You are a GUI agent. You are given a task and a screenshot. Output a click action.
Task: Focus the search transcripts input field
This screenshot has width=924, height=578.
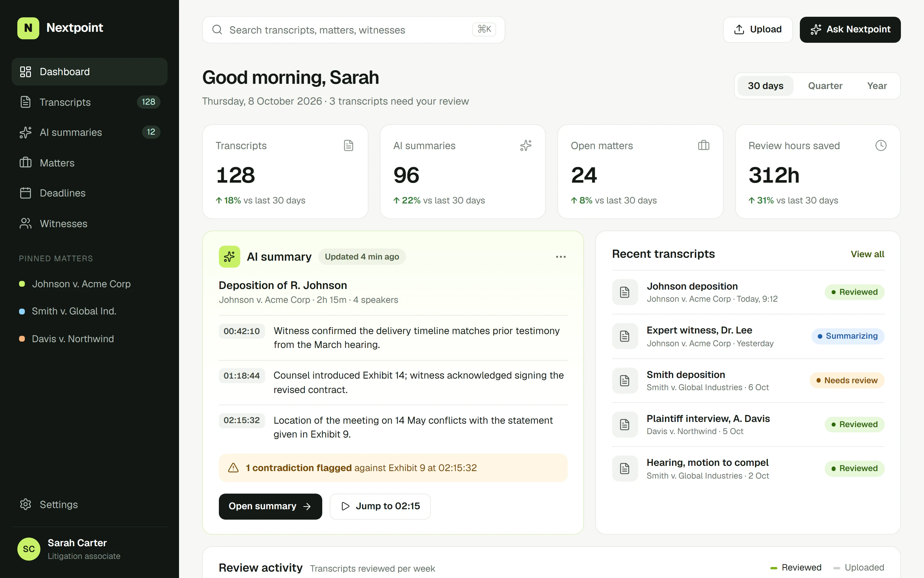[x=353, y=29]
